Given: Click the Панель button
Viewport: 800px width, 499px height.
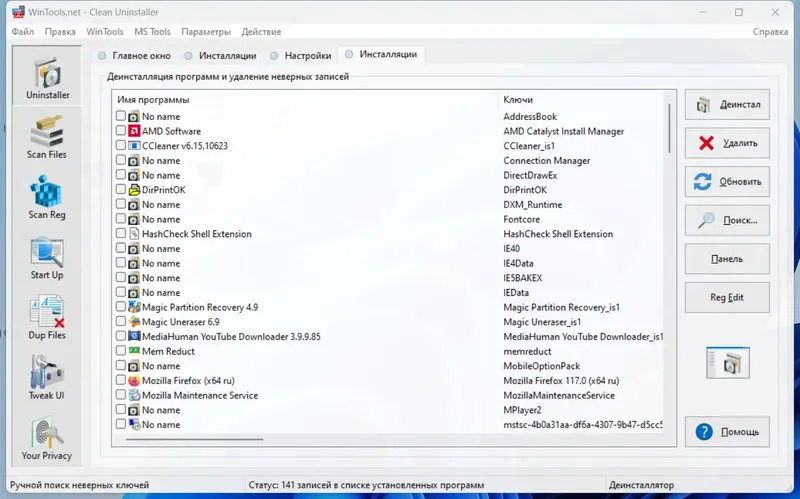Looking at the screenshot, I should point(727,259).
